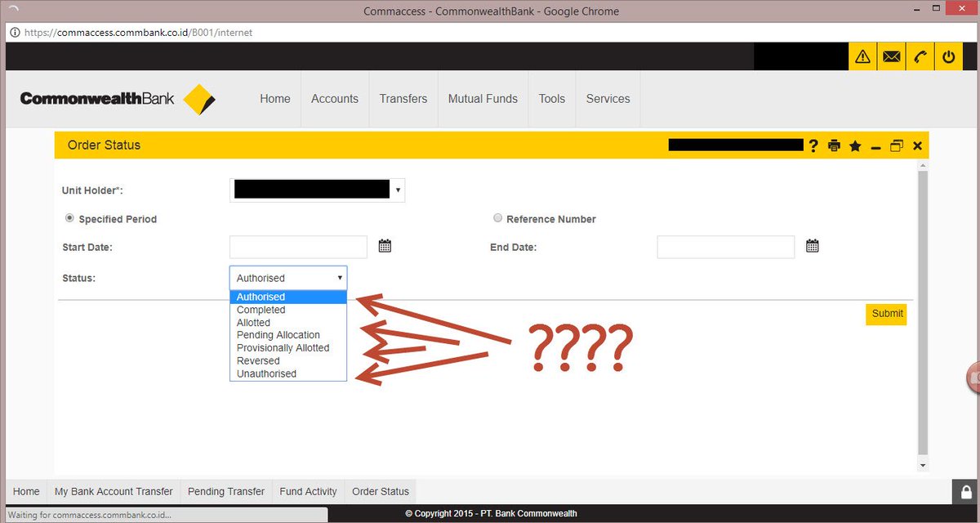Click the panel scrollbar down arrow

(923, 465)
